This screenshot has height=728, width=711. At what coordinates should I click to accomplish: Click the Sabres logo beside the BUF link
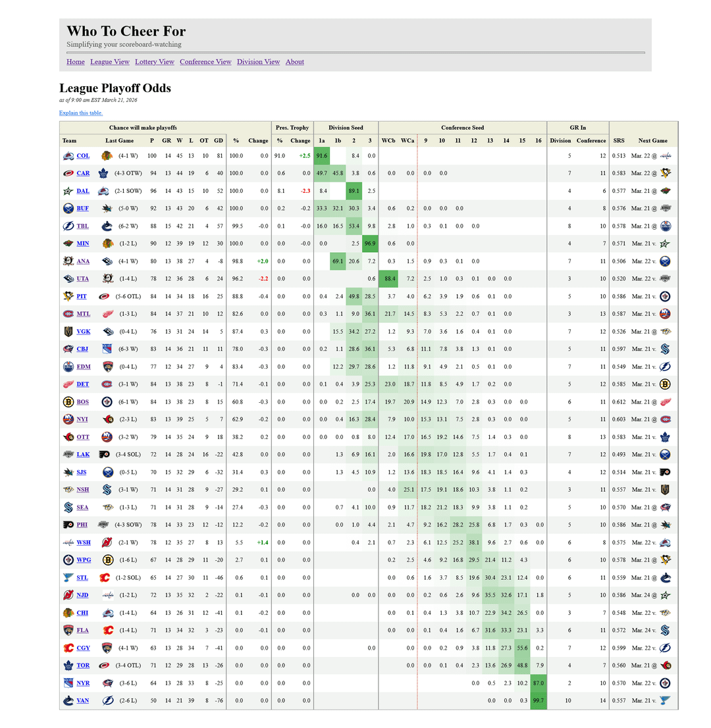coord(68,208)
